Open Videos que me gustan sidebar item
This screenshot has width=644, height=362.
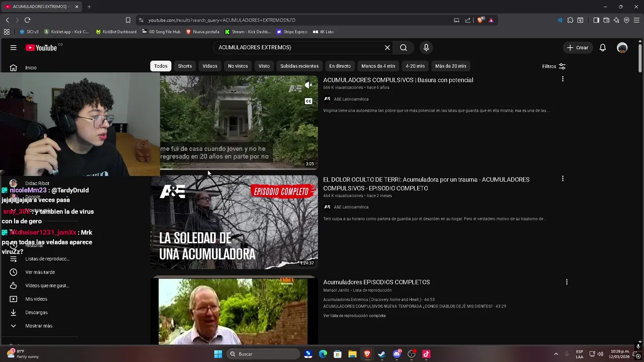click(x=39, y=286)
